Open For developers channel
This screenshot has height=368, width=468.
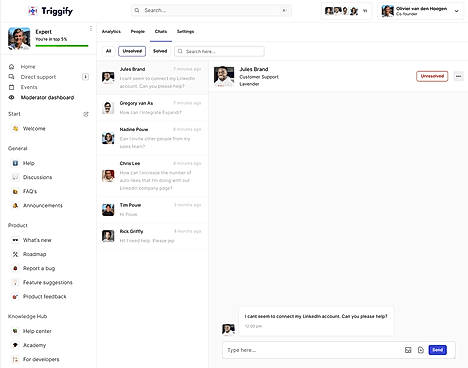41,359
